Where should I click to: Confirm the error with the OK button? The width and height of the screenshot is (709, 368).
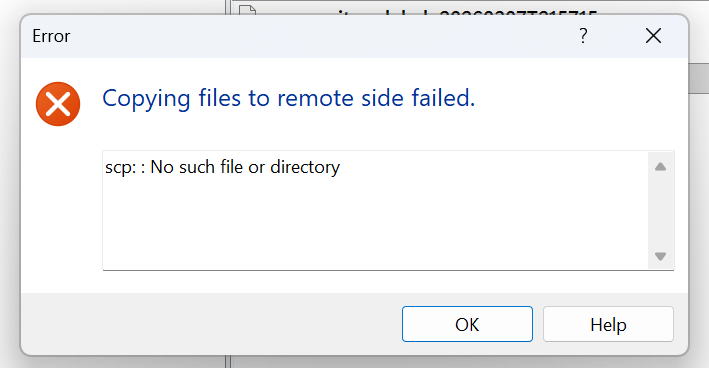[x=467, y=324]
